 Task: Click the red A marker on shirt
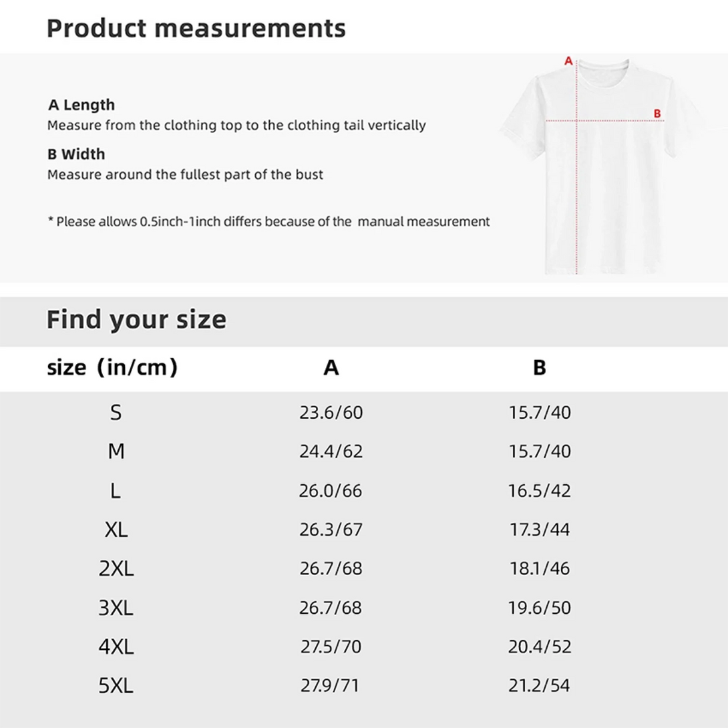click(x=568, y=61)
